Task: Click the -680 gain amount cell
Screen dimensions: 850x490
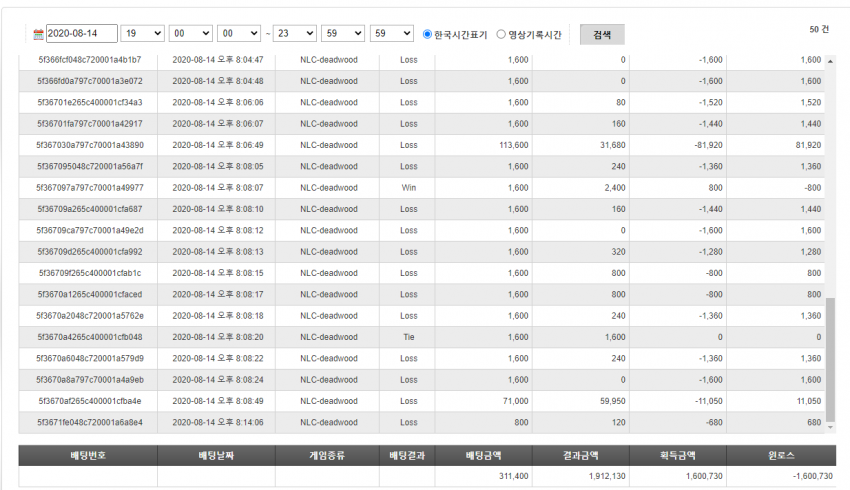Action: click(x=714, y=422)
